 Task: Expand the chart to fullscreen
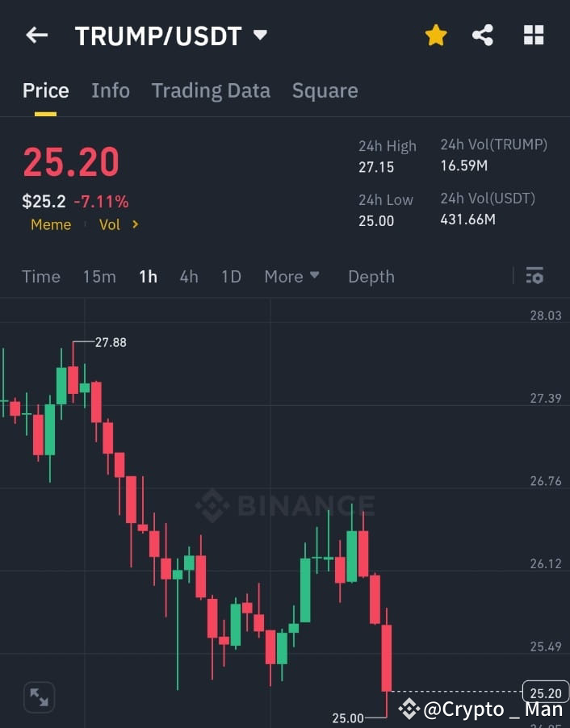pyautogui.click(x=39, y=697)
